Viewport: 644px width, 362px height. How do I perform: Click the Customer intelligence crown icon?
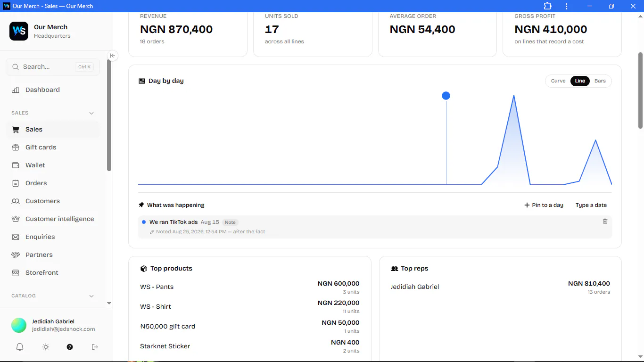16,219
